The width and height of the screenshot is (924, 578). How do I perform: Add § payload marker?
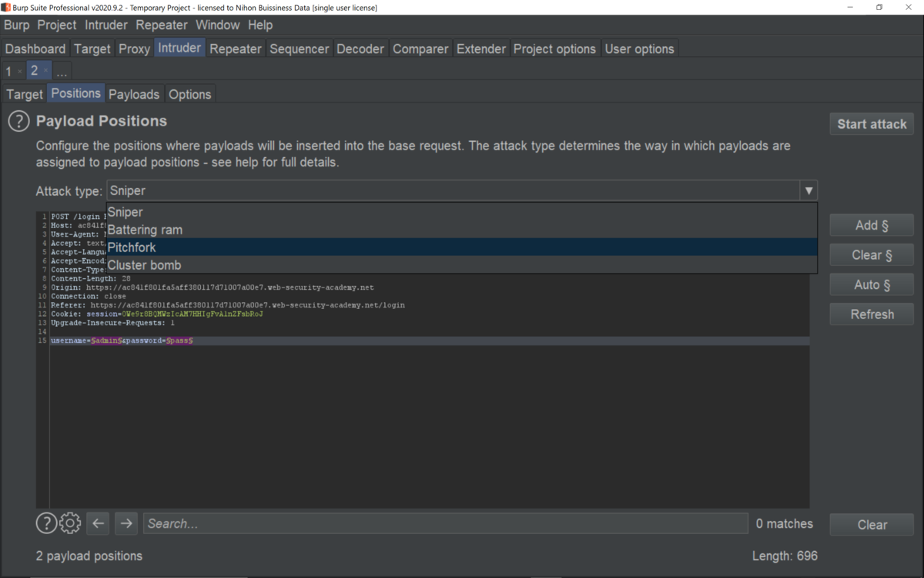(x=872, y=225)
